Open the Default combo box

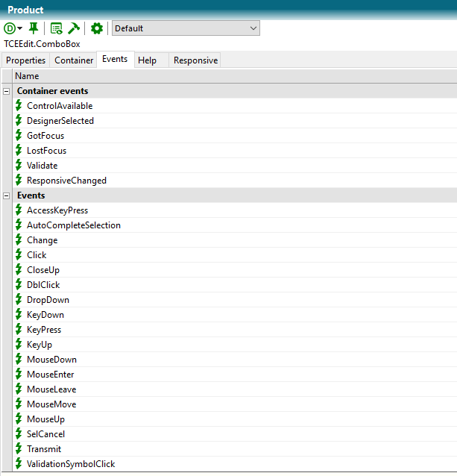[186, 28]
